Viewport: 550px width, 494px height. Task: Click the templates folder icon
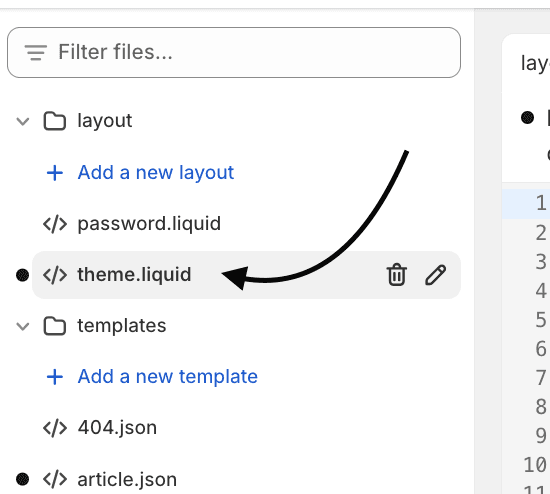(55, 326)
